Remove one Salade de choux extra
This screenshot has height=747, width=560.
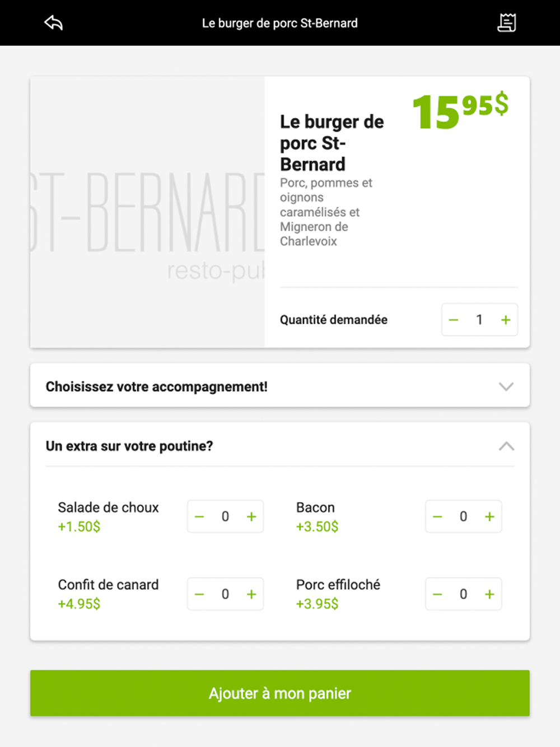pos(199,516)
